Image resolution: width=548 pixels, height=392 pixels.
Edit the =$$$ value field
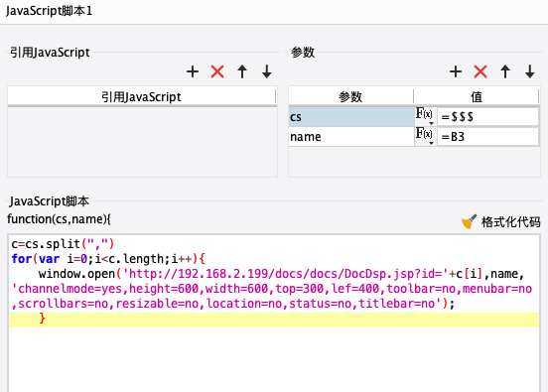(487, 117)
